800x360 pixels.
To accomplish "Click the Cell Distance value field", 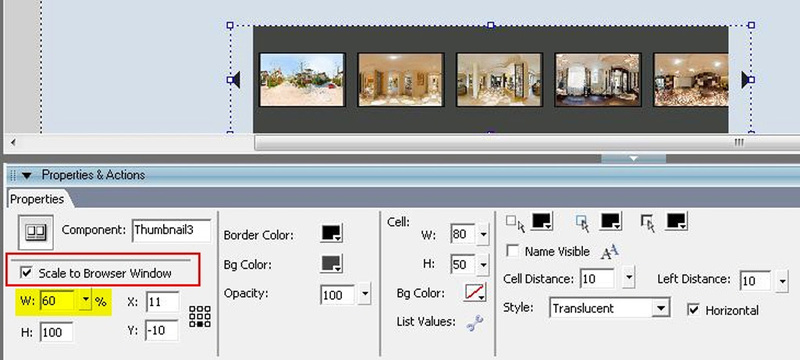I will (x=597, y=279).
